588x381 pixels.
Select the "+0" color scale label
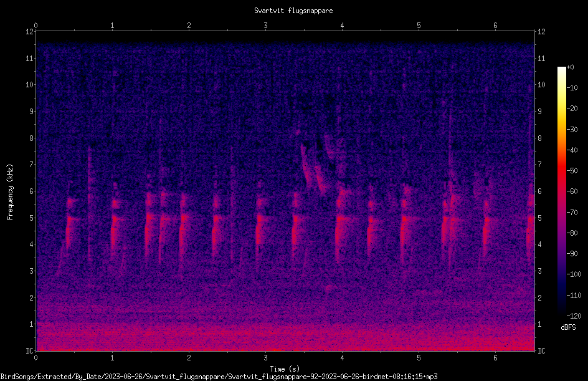[570, 67]
